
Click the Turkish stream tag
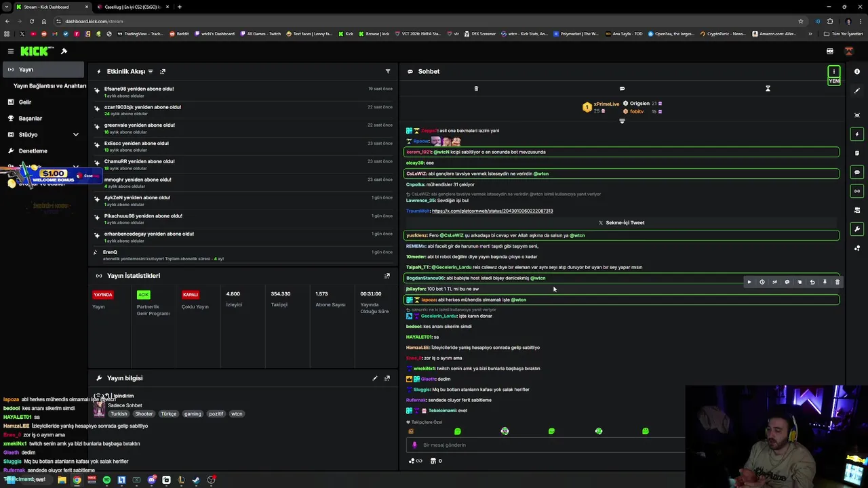[119, 413]
